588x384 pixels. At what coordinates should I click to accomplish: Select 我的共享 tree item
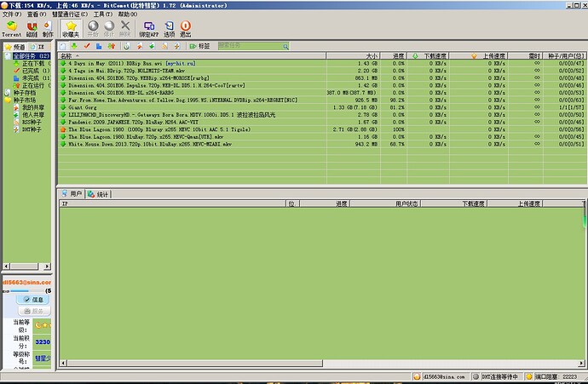(33, 107)
